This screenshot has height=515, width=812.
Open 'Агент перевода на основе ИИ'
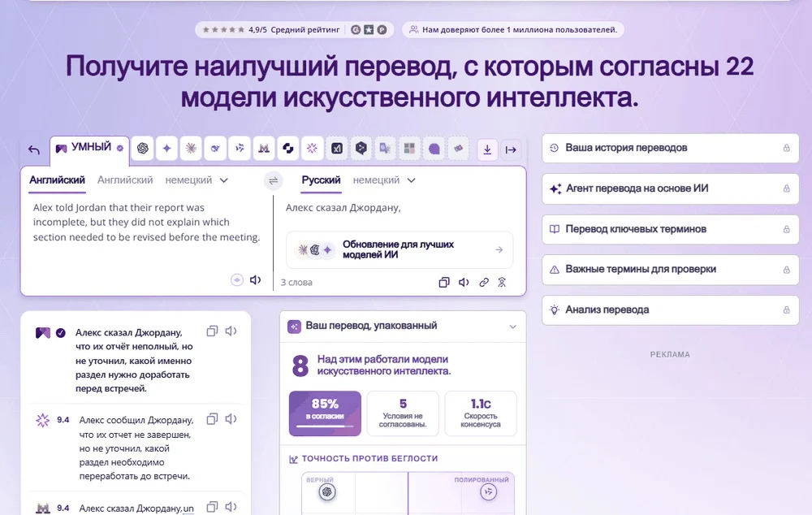(x=670, y=188)
